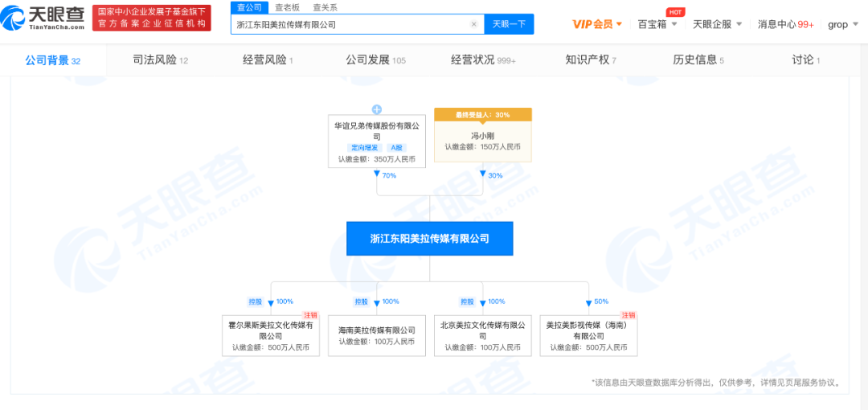Open the 北京美拉文化传媒有限公司 node

pos(483,336)
